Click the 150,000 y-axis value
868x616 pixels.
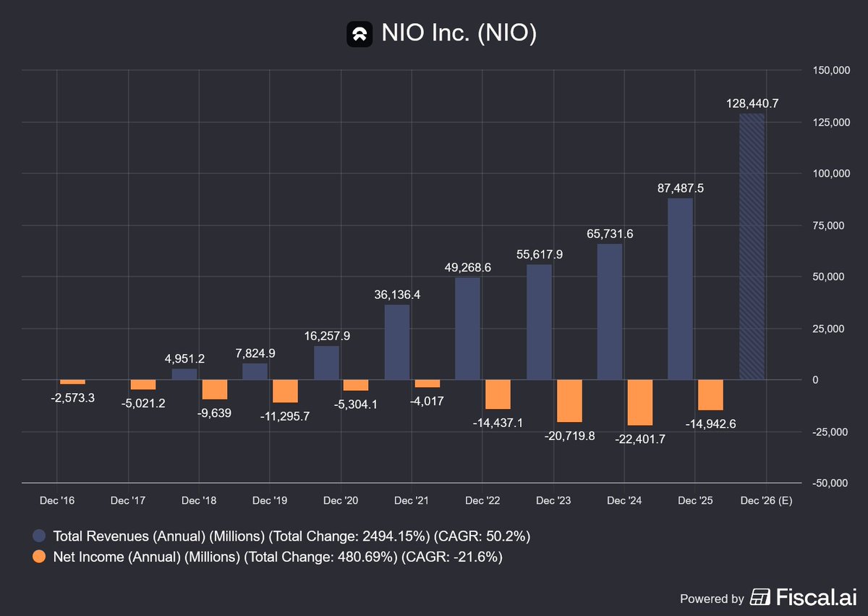point(830,70)
